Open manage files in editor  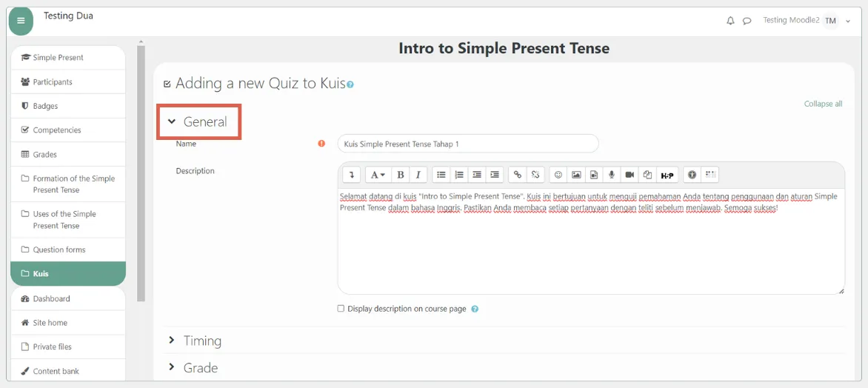[647, 175]
